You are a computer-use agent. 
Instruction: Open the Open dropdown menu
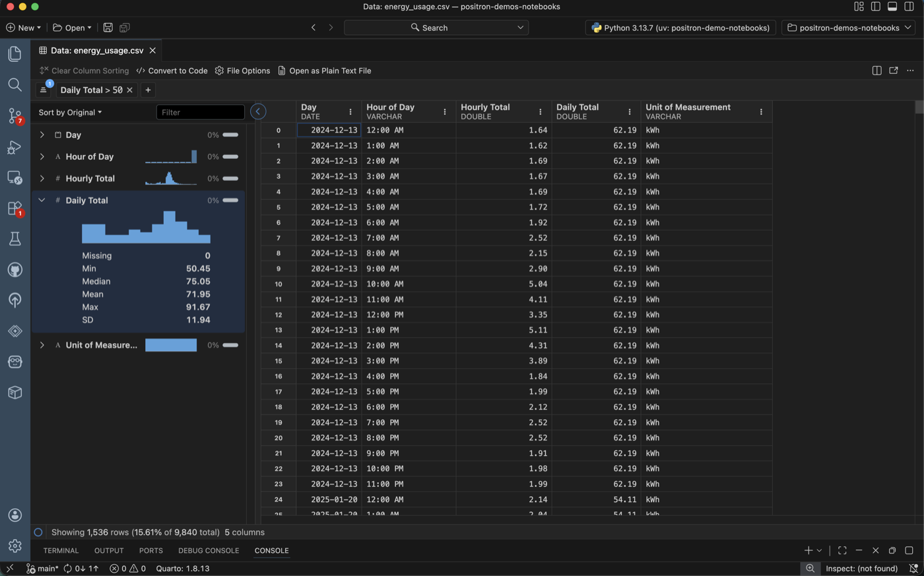73,28
